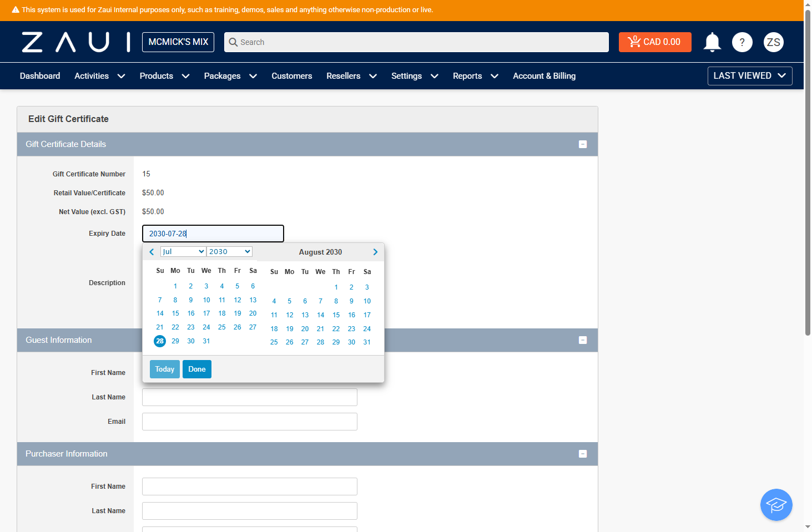812x532 pixels.
Task: Open the Products menu
Action: point(164,76)
